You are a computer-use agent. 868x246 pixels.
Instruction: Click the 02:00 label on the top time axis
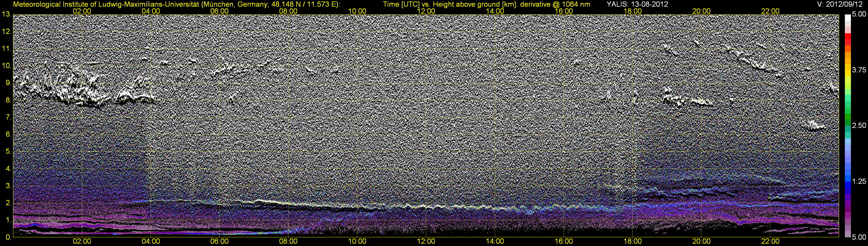[x=82, y=11]
